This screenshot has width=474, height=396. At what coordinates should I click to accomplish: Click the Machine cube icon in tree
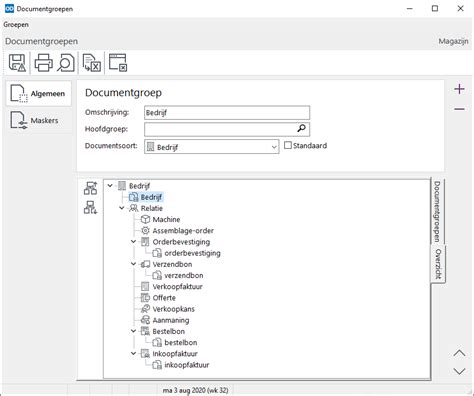pyautogui.click(x=145, y=219)
